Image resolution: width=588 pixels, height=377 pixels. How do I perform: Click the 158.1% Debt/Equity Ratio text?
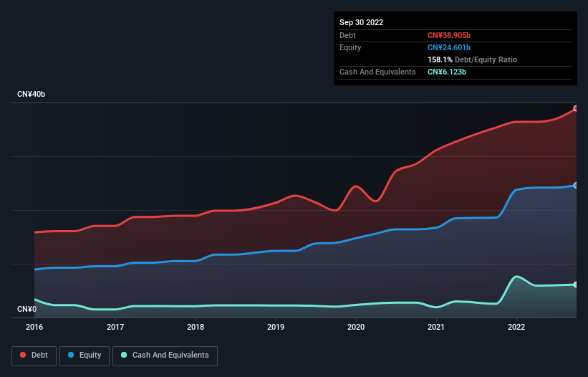472,59
